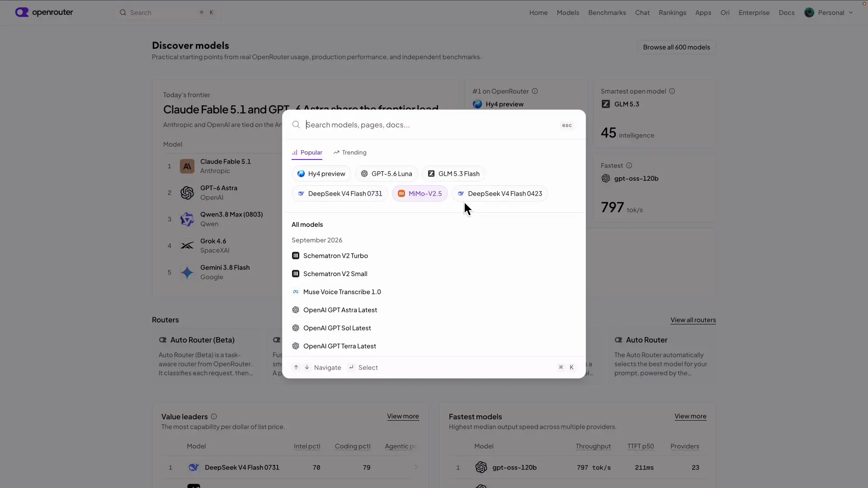The width and height of the screenshot is (868, 488).
Task: Select the GPT-5.6 Luna chip
Action: (387, 174)
